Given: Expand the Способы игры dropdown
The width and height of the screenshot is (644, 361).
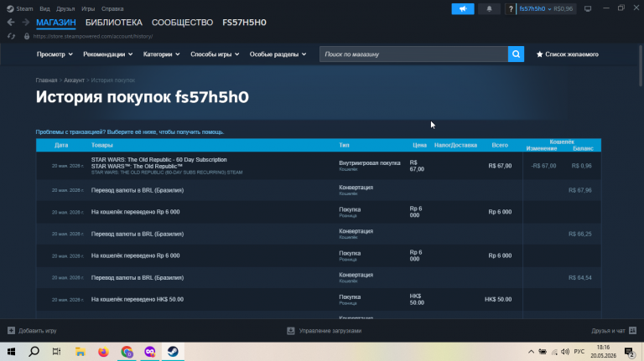Looking at the screenshot, I should 215,54.
